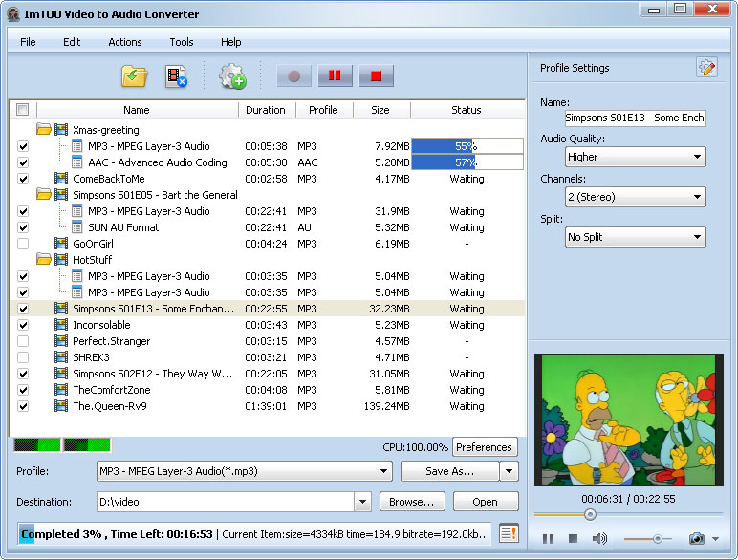Open the Profile MP3 dropdown
Viewport: 738px width, 560px height.
[245, 471]
